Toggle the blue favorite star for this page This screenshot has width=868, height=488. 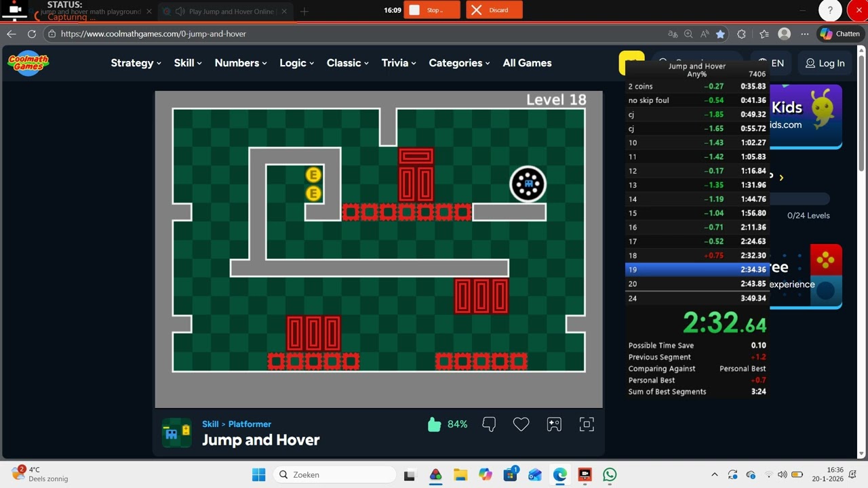click(720, 34)
